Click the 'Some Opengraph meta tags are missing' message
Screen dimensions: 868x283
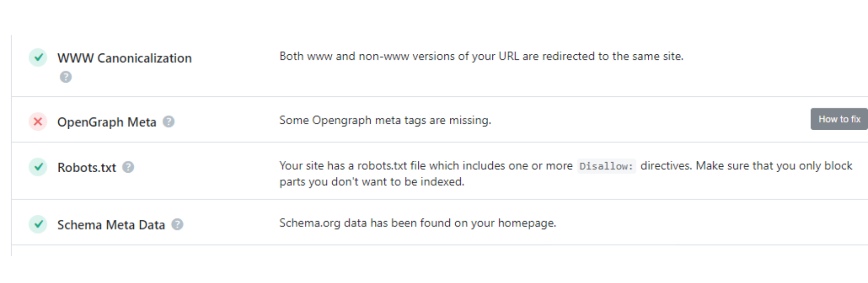(385, 120)
